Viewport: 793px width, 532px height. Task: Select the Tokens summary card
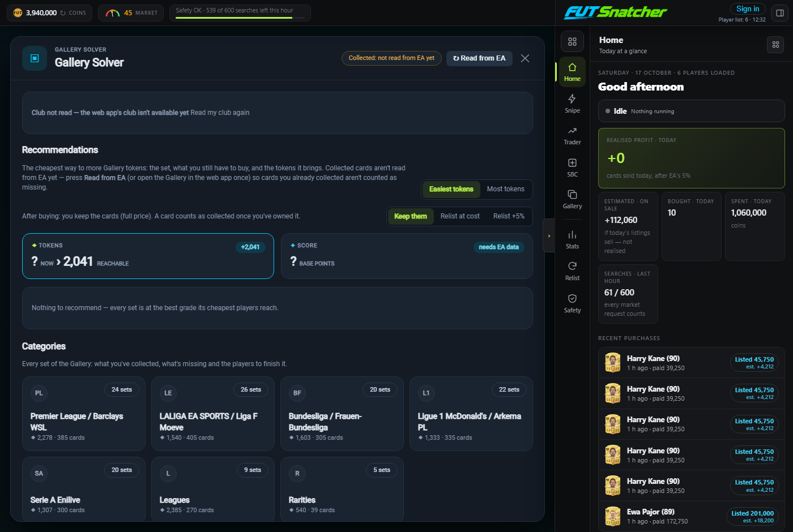[x=148, y=256]
